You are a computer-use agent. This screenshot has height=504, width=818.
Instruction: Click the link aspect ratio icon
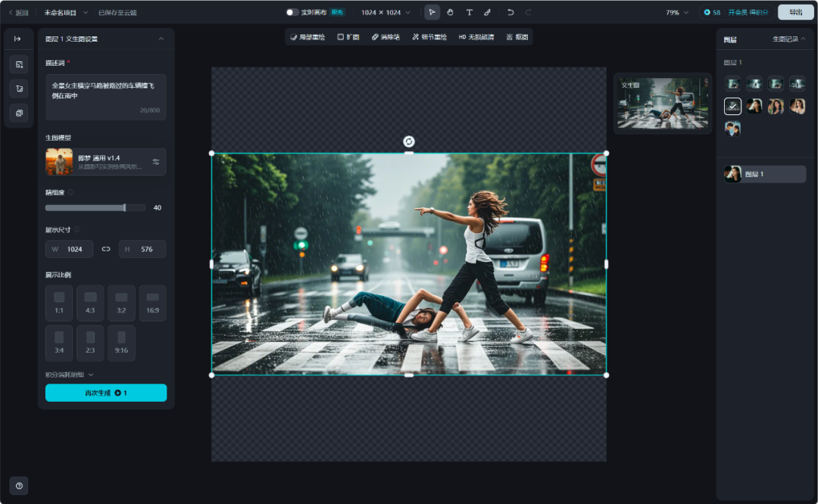click(106, 249)
